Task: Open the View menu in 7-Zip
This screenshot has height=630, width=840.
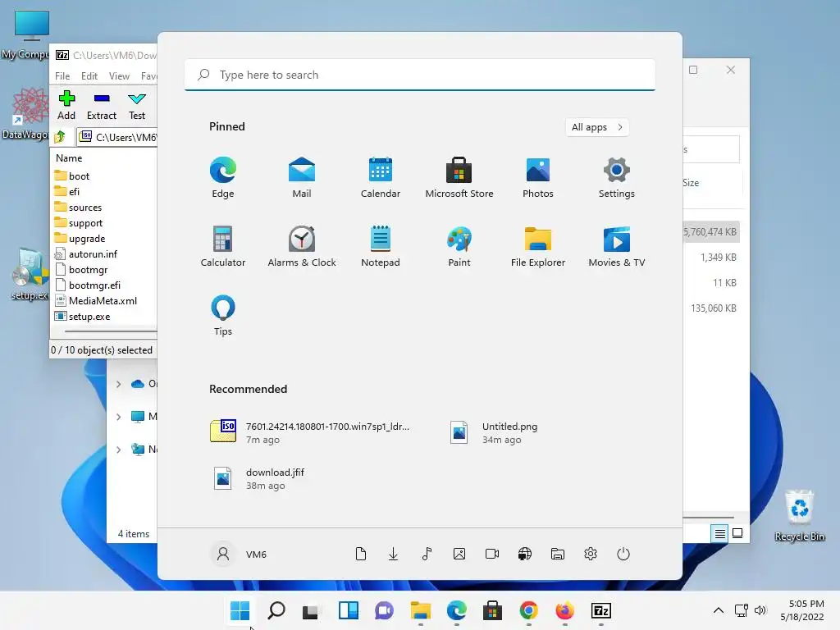Action: coord(119,76)
